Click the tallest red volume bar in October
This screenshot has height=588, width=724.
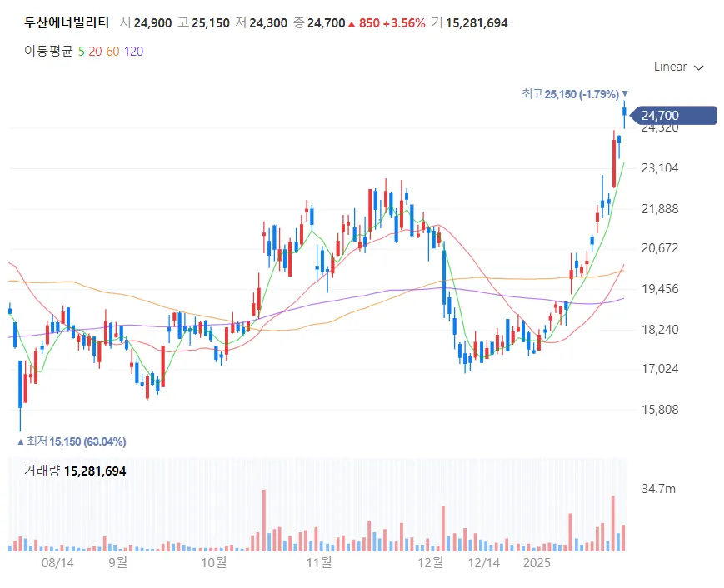(264, 521)
